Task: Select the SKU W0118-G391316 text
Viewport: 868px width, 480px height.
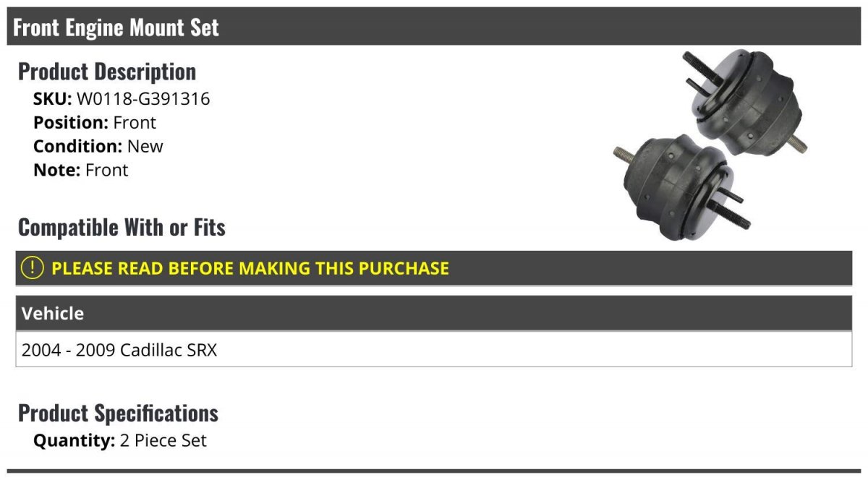Action: [x=122, y=99]
